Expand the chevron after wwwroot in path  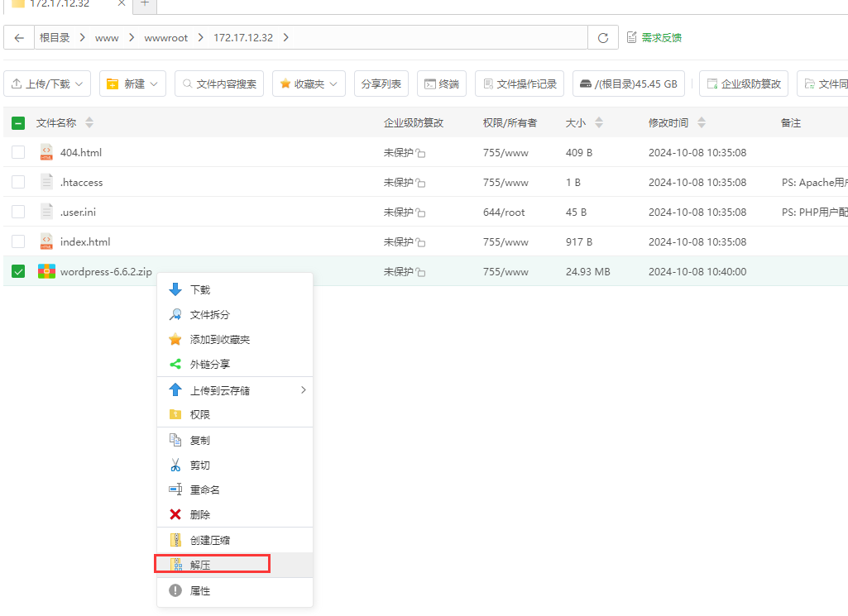[x=201, y=38]
